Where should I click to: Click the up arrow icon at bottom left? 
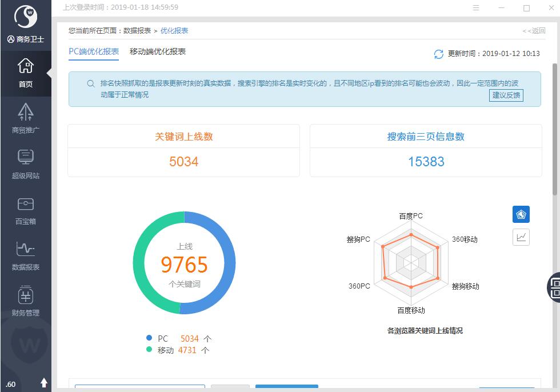44,383
